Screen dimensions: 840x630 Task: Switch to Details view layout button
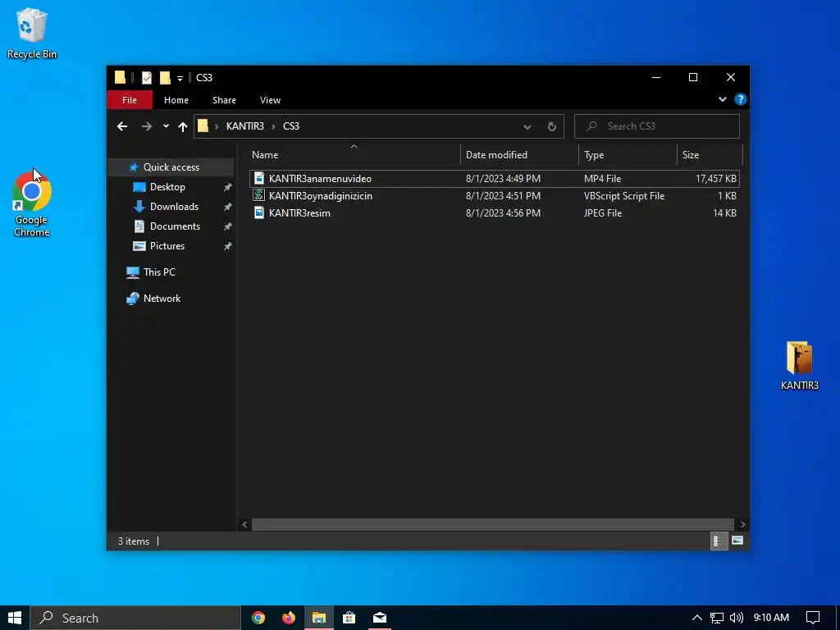click(718, 541)
